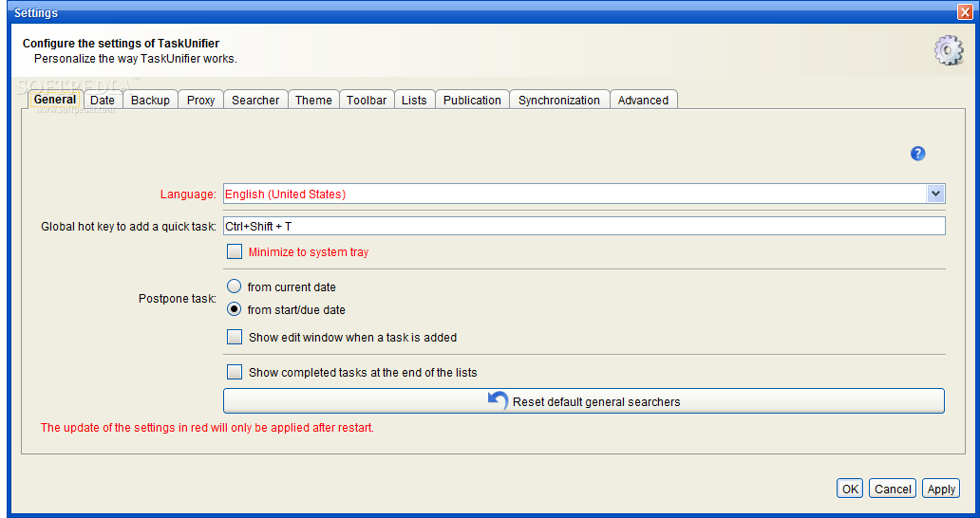
Task: Click Reset default general searchers button
Action: (x=584, y=400)
